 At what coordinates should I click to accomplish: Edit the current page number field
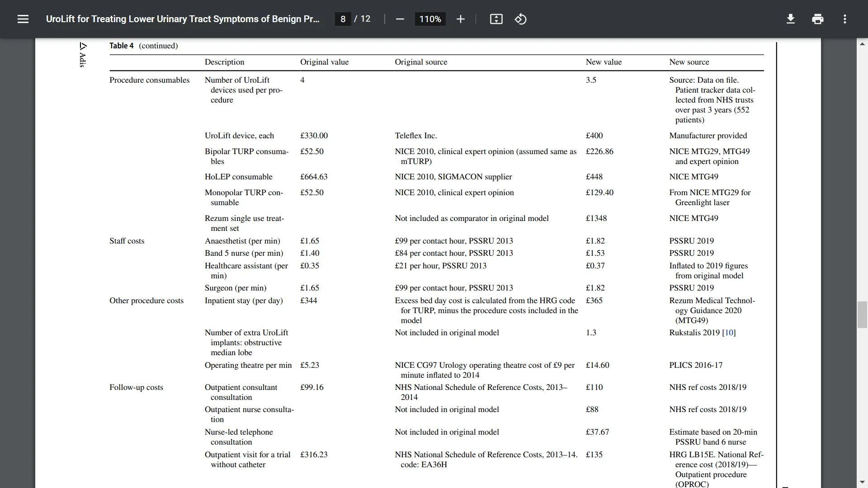point(343,19)
